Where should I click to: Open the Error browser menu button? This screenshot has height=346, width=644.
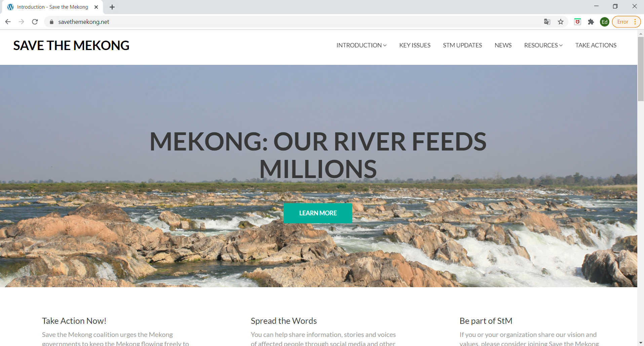click(x=626, y=22)
